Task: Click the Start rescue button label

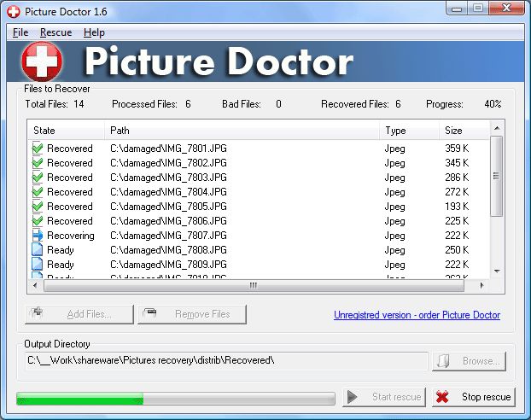Action: (397, 397)
